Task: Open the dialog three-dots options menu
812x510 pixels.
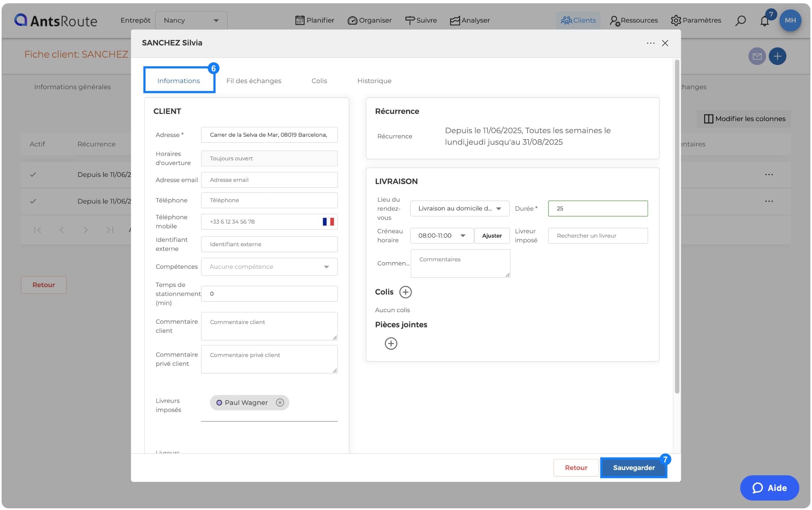Action: [650, 43]
